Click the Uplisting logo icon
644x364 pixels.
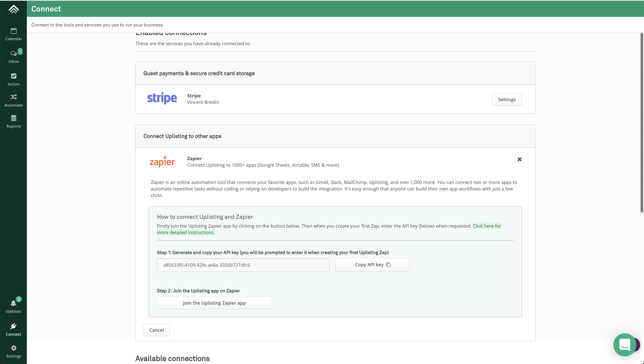coord(13,9)
